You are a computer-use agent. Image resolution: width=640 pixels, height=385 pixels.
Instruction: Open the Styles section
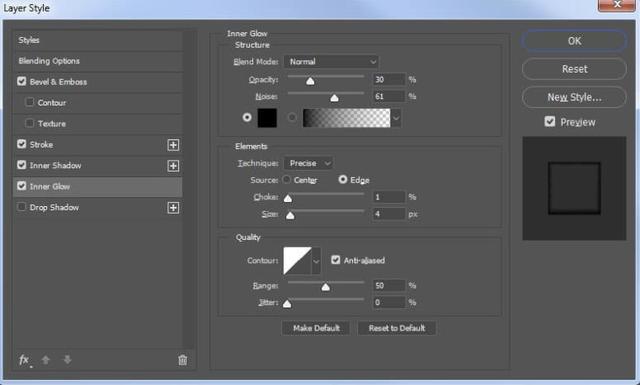[98, 40]
